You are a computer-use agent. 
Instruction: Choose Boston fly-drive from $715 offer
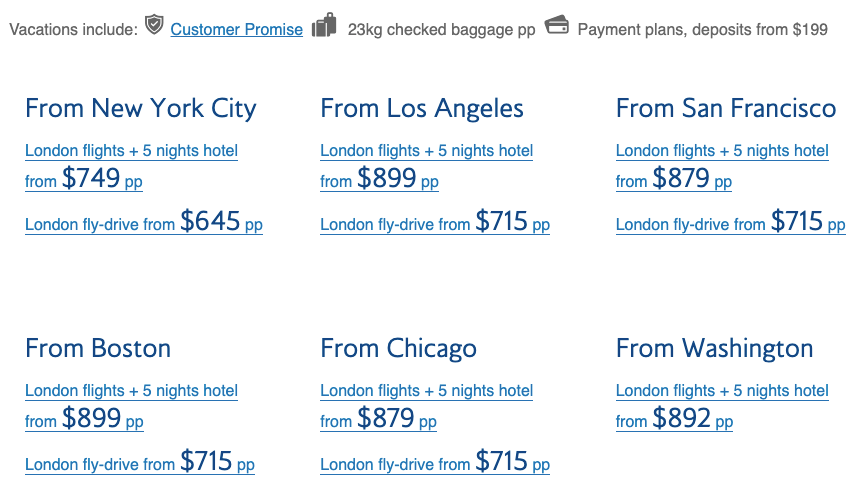pyautogui.click(x=140, y=461)
